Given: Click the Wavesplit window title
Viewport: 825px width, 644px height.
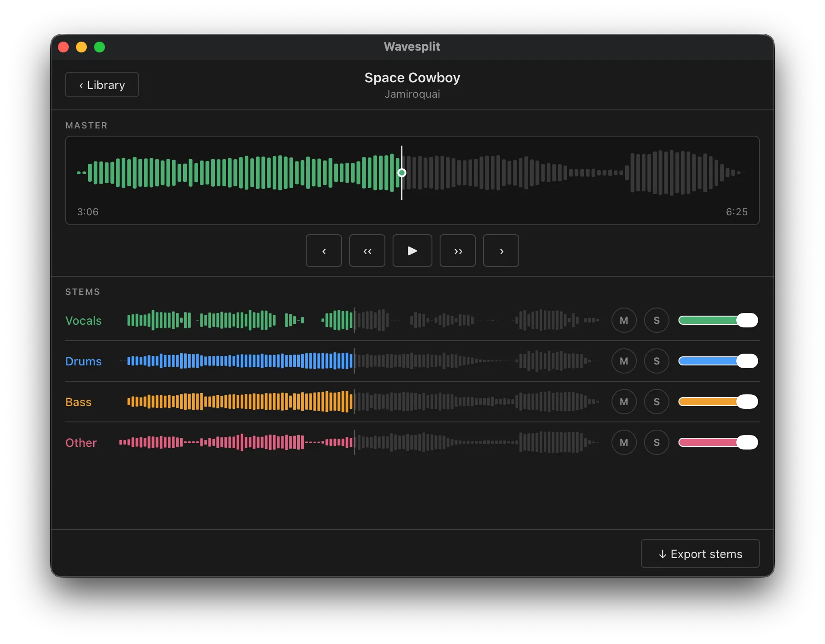Looking at the screenshot, I should [x=412, y=47].
